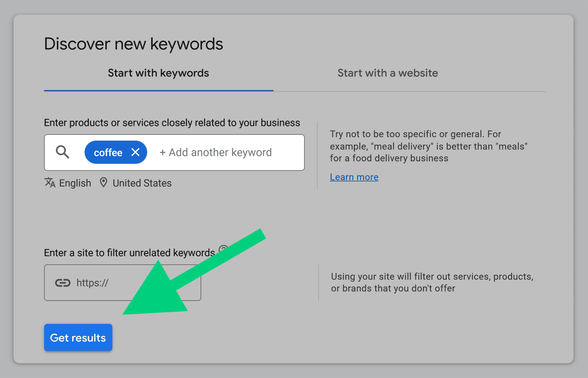Screen dimensions: 588x378
Task: Open the United States location selector
Action: coord(142,183)
